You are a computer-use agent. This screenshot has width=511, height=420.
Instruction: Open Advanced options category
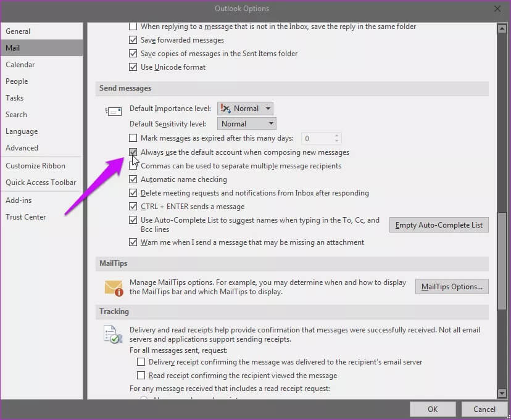[x=42, y=148]
